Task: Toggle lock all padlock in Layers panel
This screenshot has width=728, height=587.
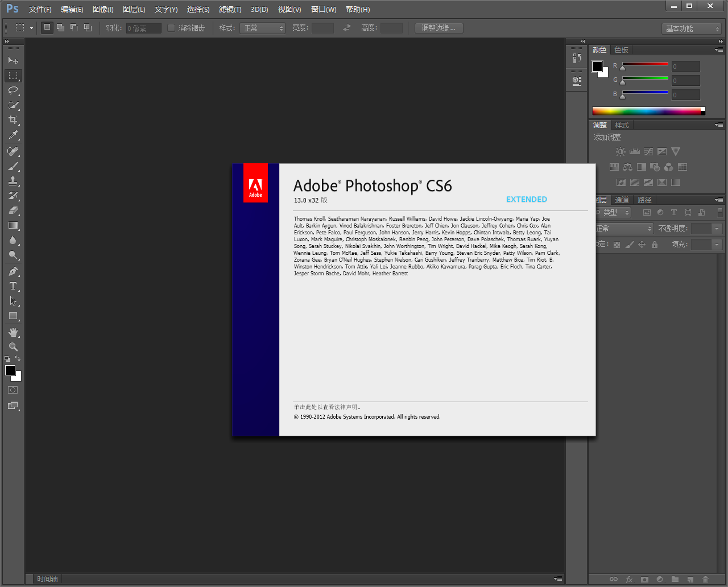Action: pyautogui.click(x=655, y=245)
